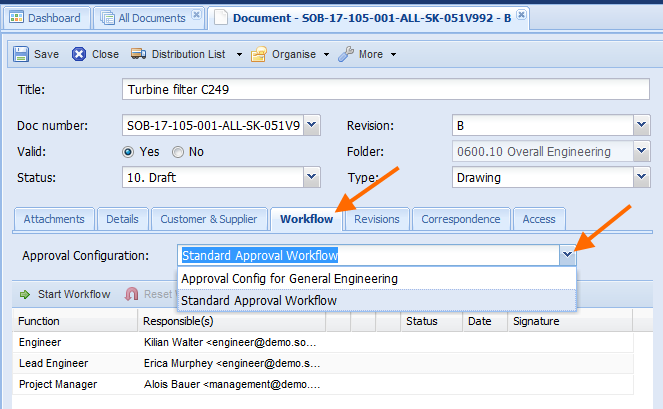Click the blue Close X icon in the toolbar
The height and width of the screenshot is (409, 663).
point(79,54)
